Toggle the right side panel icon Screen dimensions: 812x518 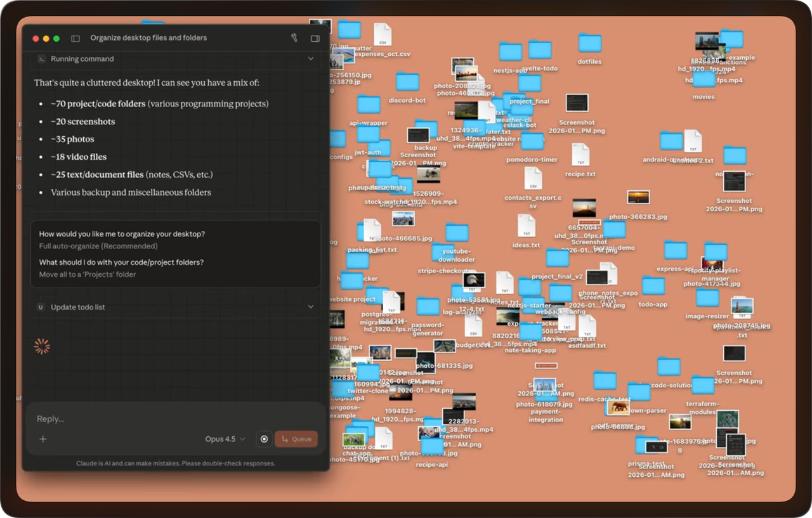click(x=315, y=38)
